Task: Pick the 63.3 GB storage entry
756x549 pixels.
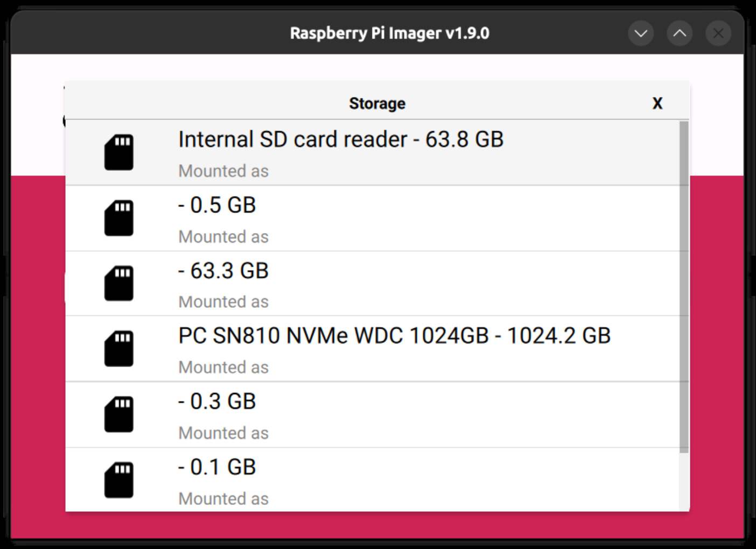Action: [223, 271]
